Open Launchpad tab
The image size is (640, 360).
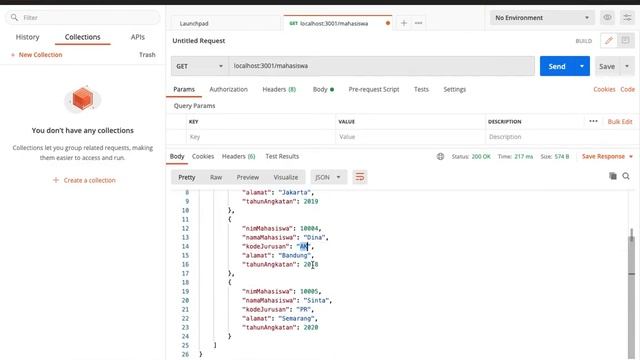click(x=194, y=24)
